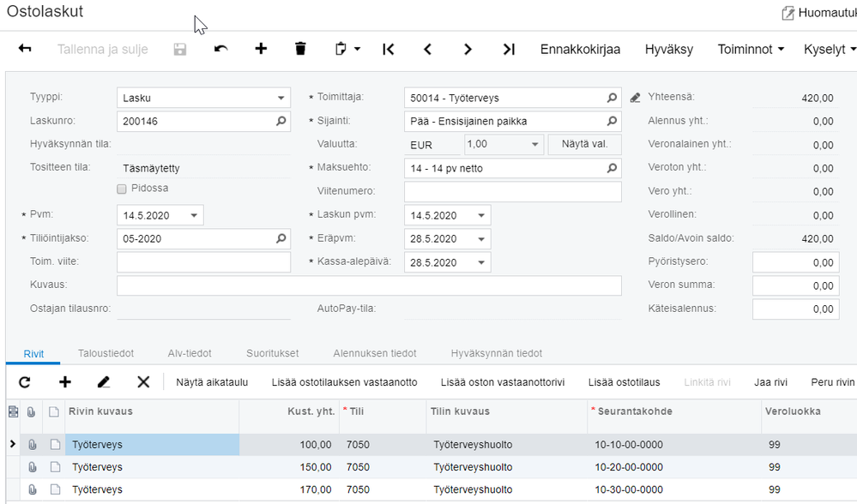Click the back arrow icon in toolbar
The image size is (857, 504).
pos(25,50)
